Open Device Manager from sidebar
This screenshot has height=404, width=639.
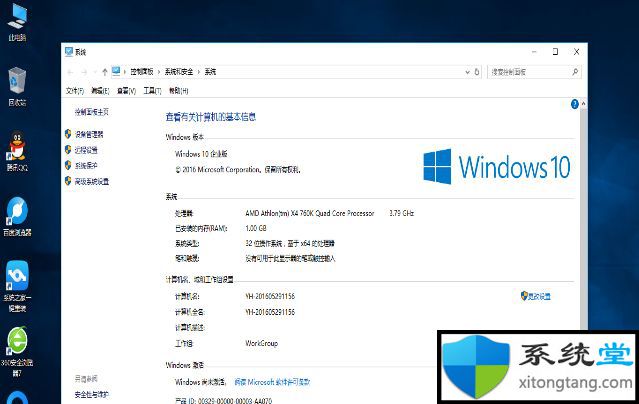[x=89, y=134]
